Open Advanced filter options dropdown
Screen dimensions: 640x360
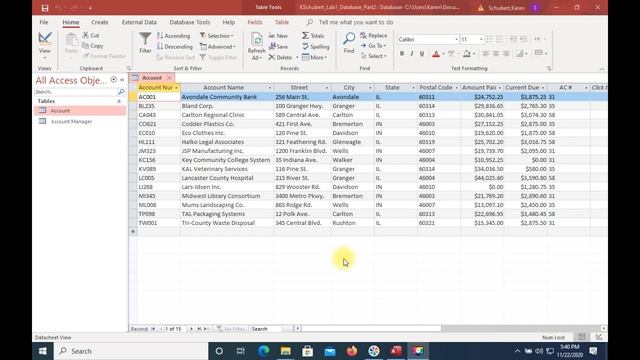pos(218,47)
